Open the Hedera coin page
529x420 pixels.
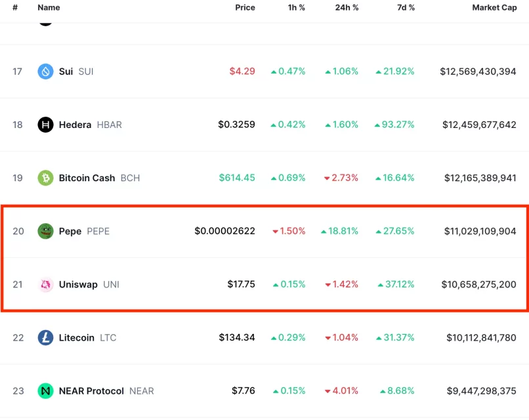coord(75,125)
